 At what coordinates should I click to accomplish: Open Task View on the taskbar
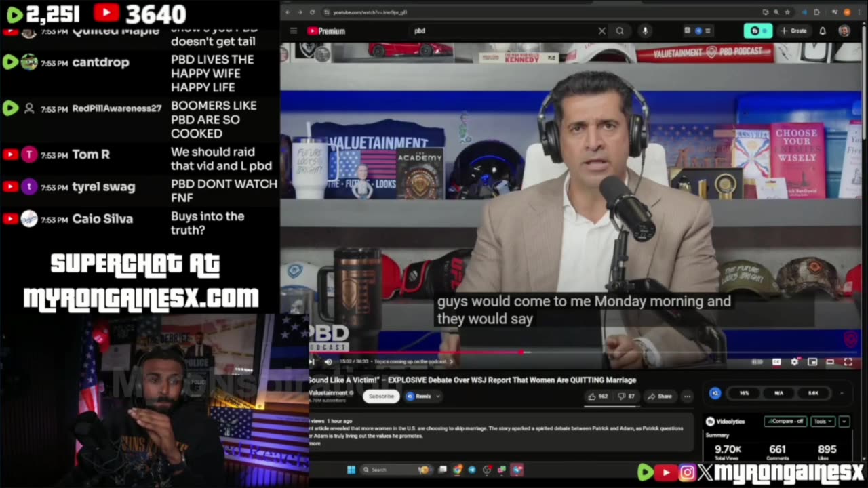[x=443, y=470]
